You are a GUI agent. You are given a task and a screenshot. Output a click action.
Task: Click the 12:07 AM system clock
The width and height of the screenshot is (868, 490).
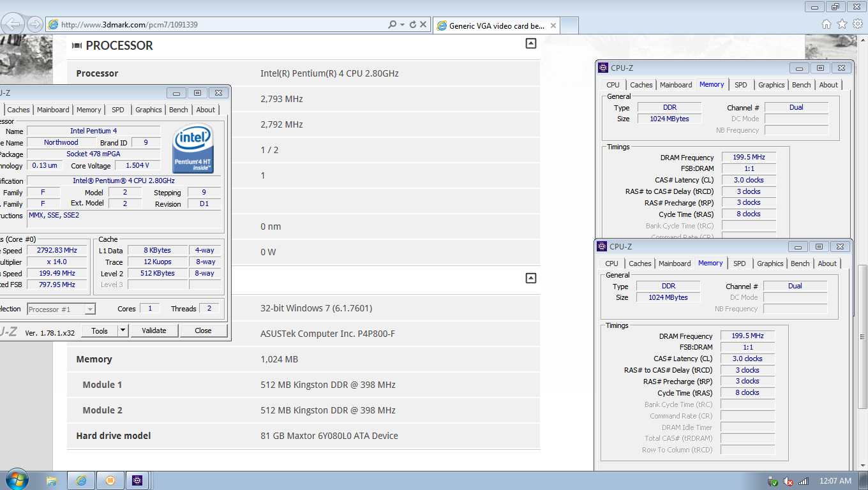(835, 481)
